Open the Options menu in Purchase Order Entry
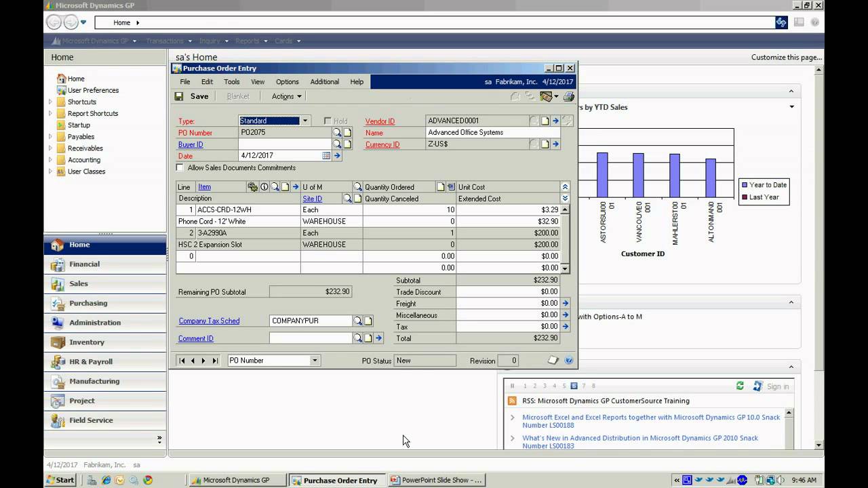 pos(287,82)
